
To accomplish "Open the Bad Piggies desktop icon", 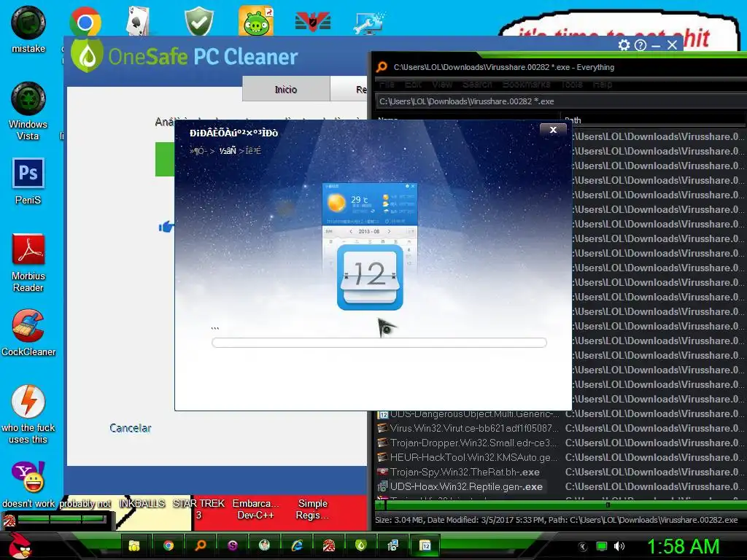I will (256, 21).
